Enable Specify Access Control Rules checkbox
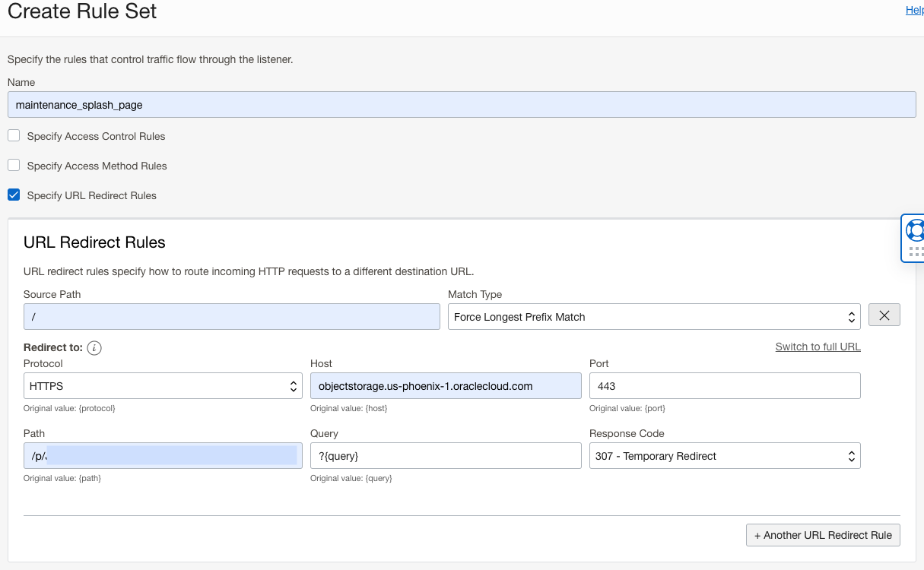 14,136
